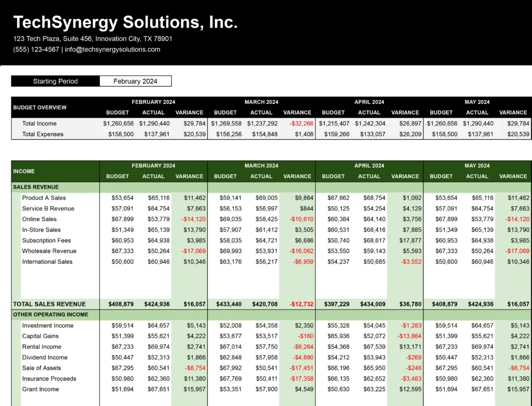Click the info@techsynergysolutions.com email link
532x406 pixels.
coord(114,50)
